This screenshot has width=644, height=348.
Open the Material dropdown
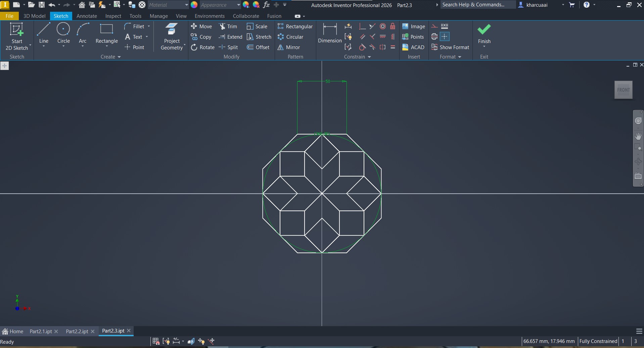click(x=168, y=5)
